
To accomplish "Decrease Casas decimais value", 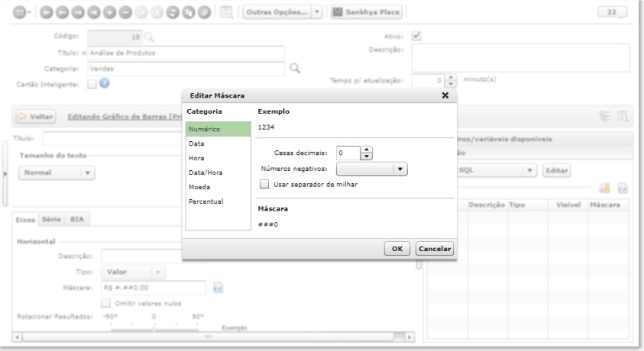I will pyautogui.click(x=367, y=156).
